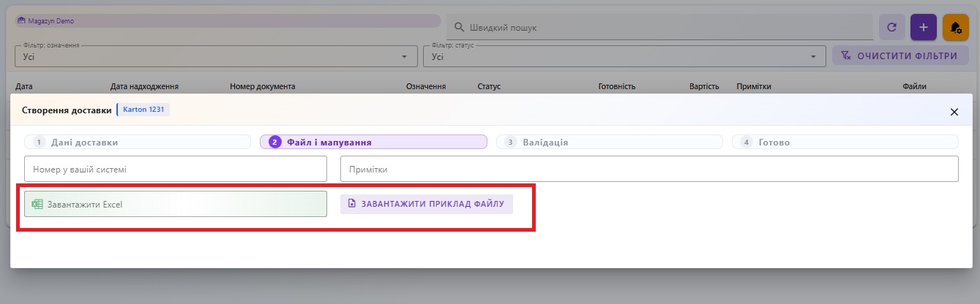Close the Створення доставки dialog
Viewport: 980px width, 304px height.
[x=954, y=112]
